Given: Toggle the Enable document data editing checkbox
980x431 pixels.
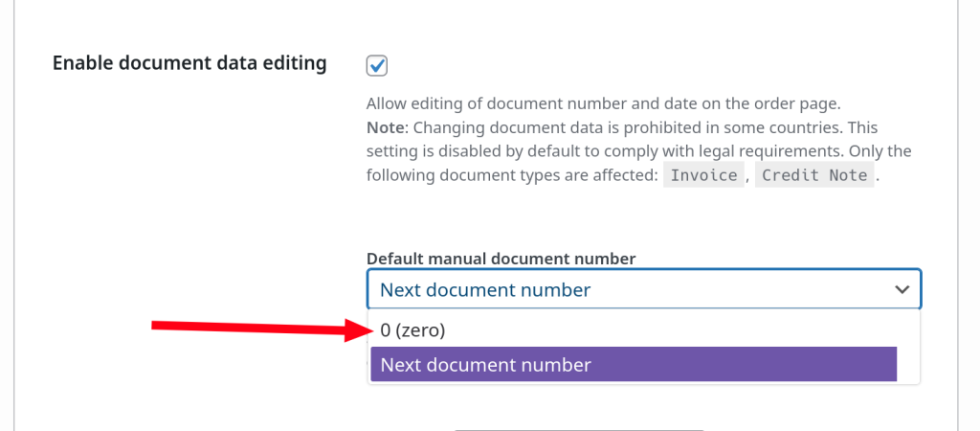Looking at the screenshot, I should [377, 65].
